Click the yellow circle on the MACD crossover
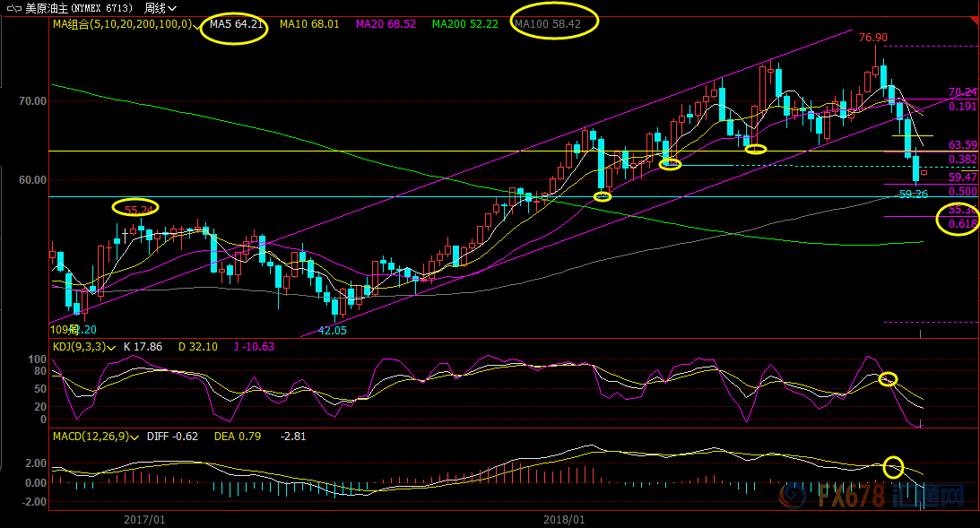The width and height of the screenshot is (980, 528). 893,466
